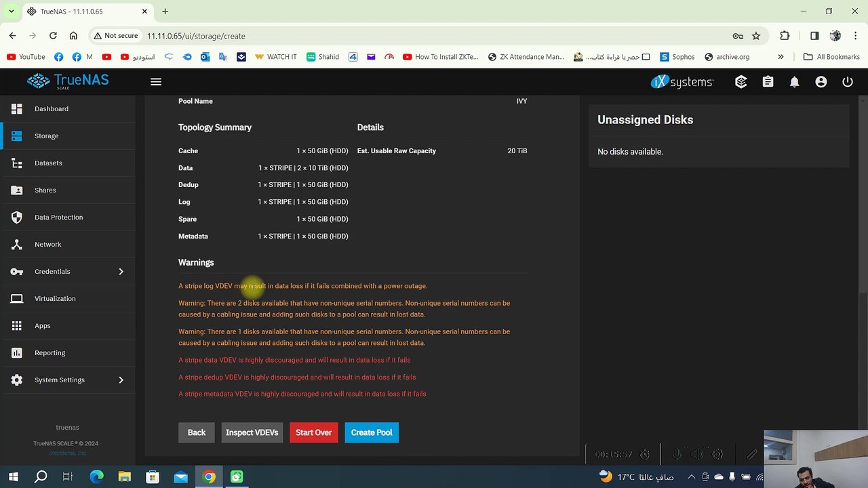Open the Alerts bell icon
This screenshot has width=868, height=488.
[794, 82]
